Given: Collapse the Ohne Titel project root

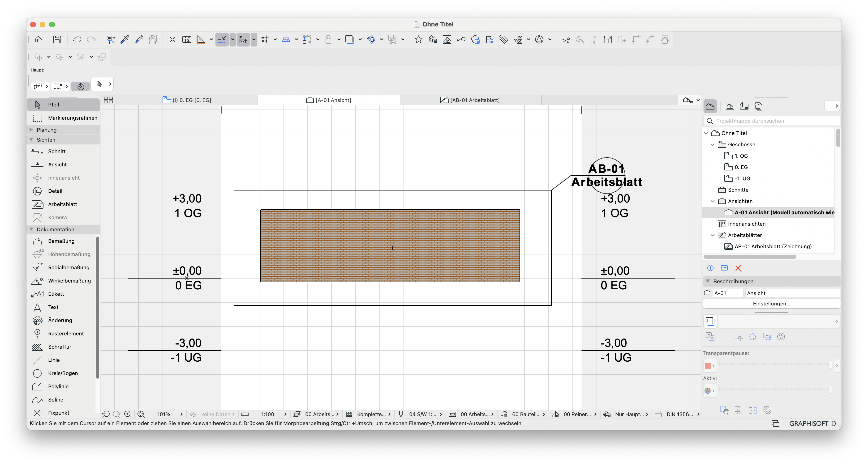Looking at the screenshot, I should click(706, 133).
